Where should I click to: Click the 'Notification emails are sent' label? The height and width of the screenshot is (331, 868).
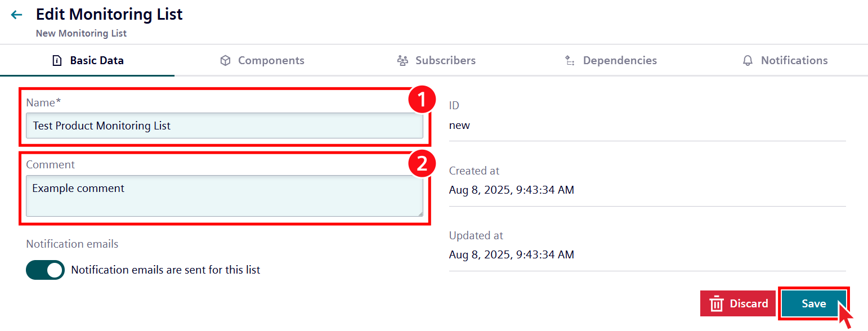(x=165, y=270)
